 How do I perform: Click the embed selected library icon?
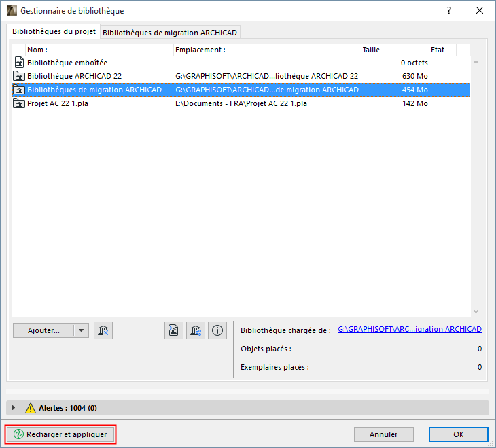pos(174,330)
